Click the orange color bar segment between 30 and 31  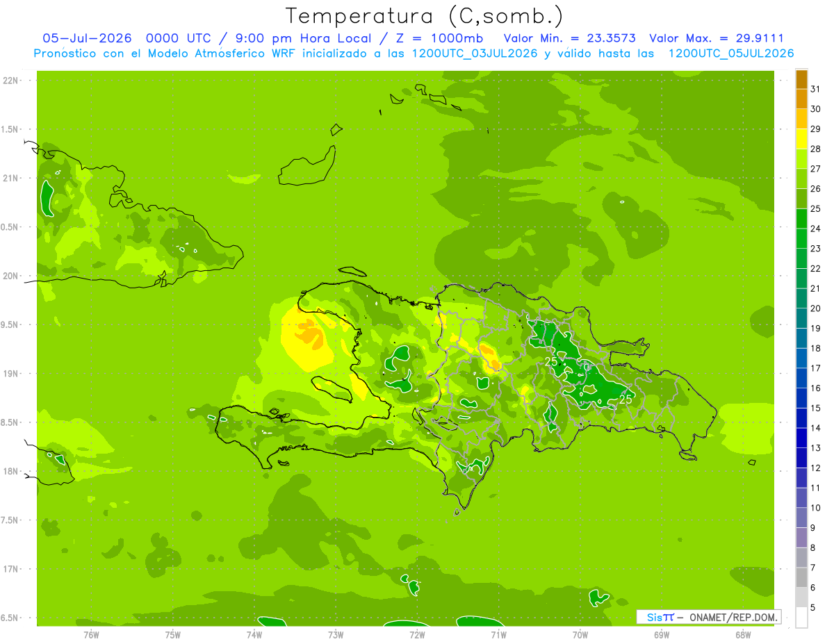click(801, 99)
